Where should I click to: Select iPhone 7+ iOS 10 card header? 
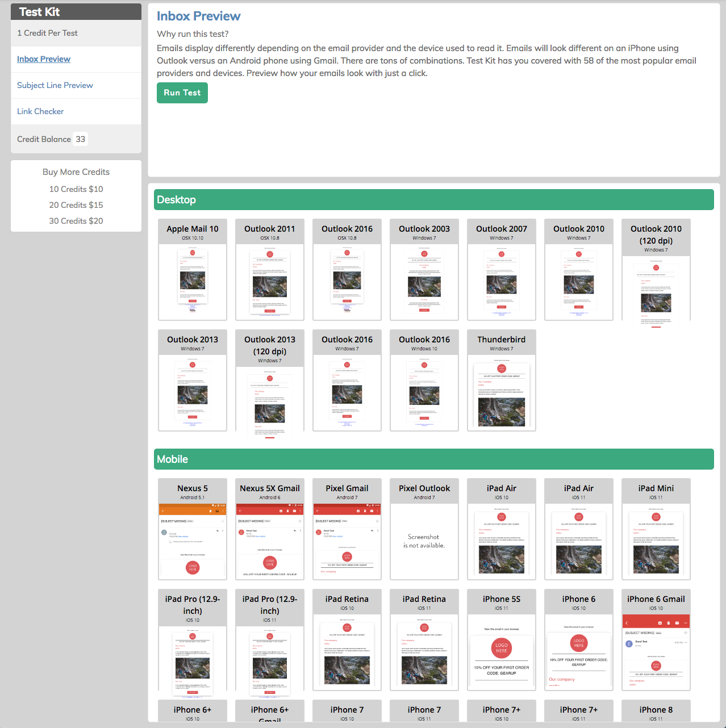tap(502, 711)
